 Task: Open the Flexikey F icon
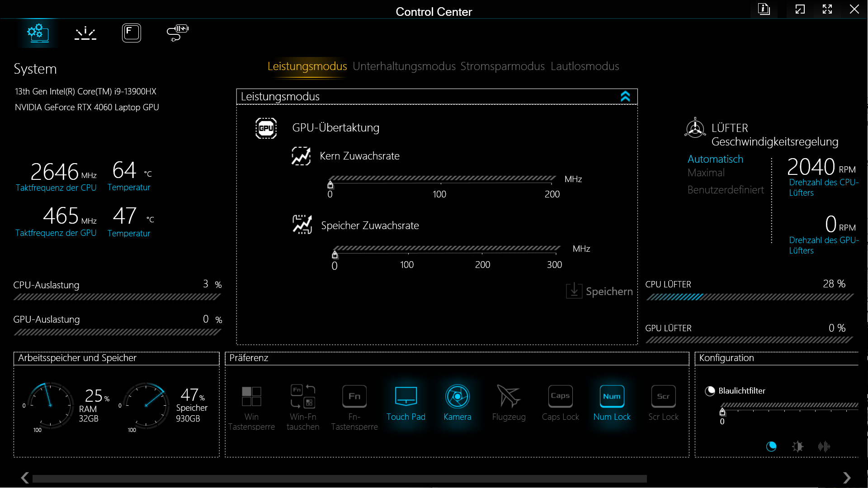click(131, 33)
